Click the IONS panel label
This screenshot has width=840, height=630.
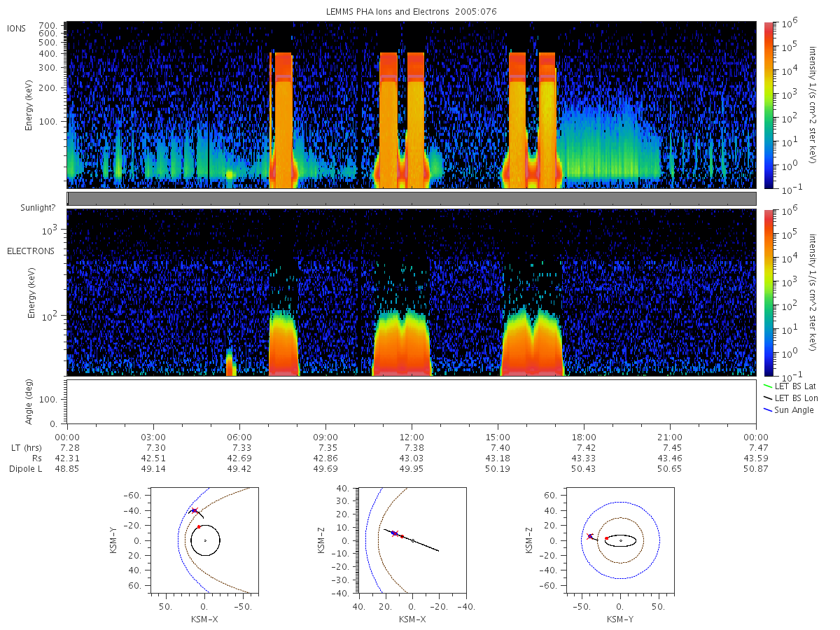pyautogui.click(x=17, y=28)
